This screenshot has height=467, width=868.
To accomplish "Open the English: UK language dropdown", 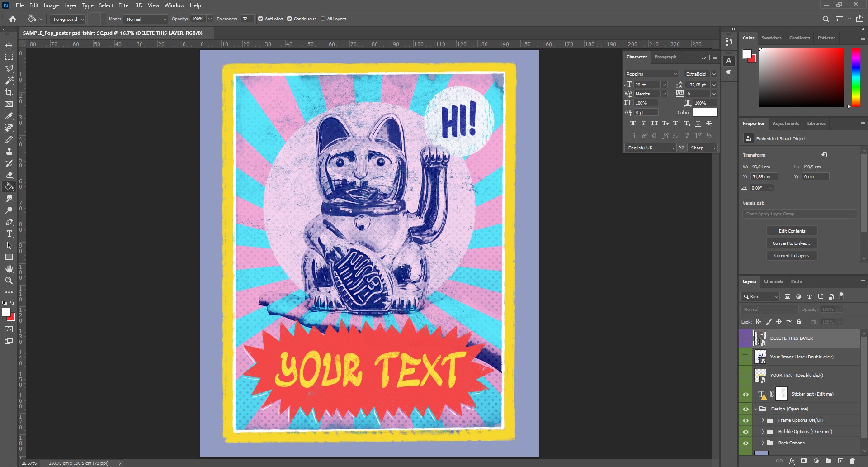I will click(651, 148).
